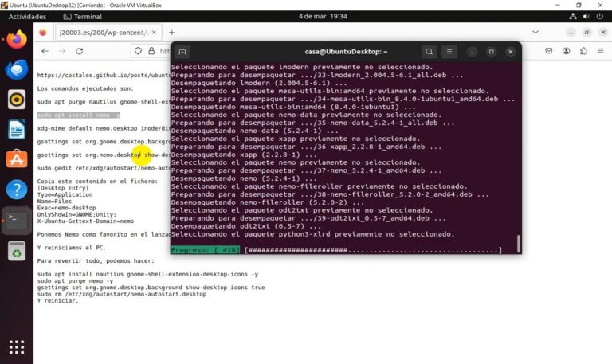This screenshot has height=364, width=612.
Task: Open the Firefox account icon
Action: pos(567,51)
